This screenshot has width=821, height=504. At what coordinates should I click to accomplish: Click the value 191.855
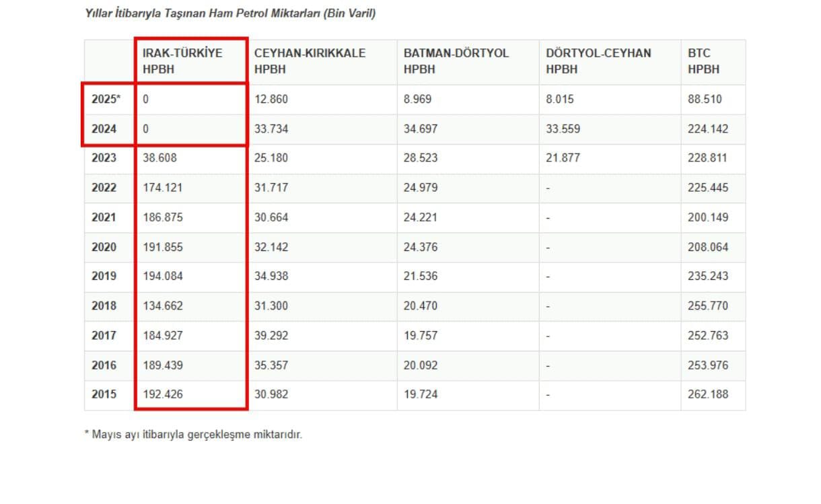point(162,247)
